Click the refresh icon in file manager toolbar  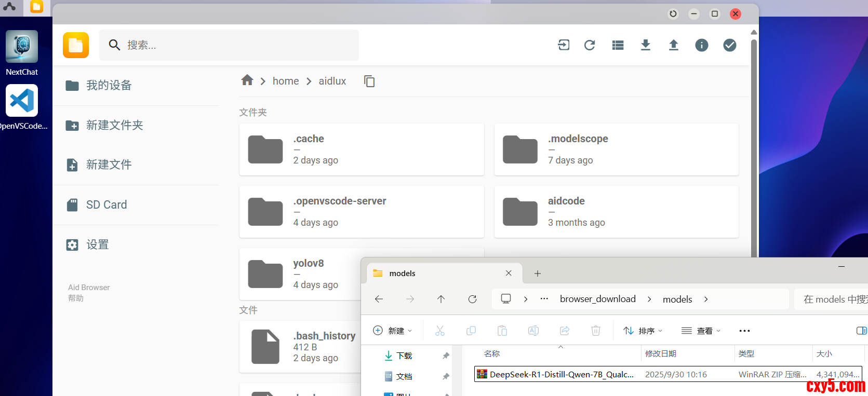coord(590,45)
